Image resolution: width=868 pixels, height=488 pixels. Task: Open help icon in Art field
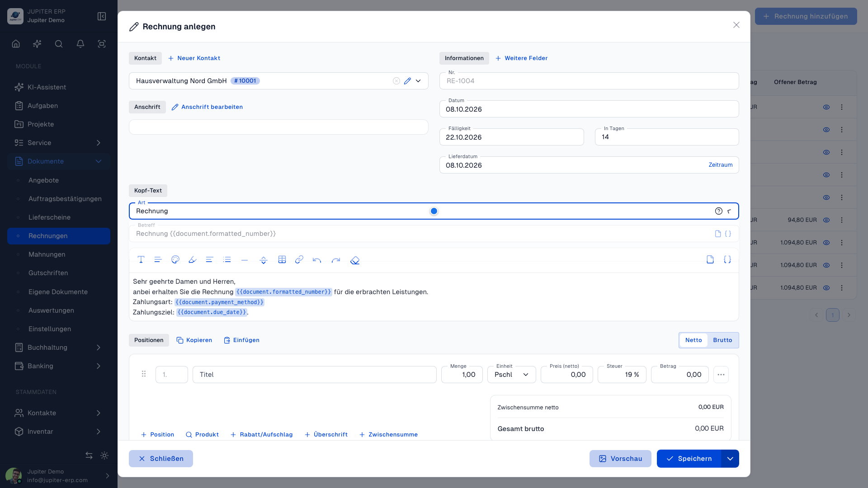719,211
